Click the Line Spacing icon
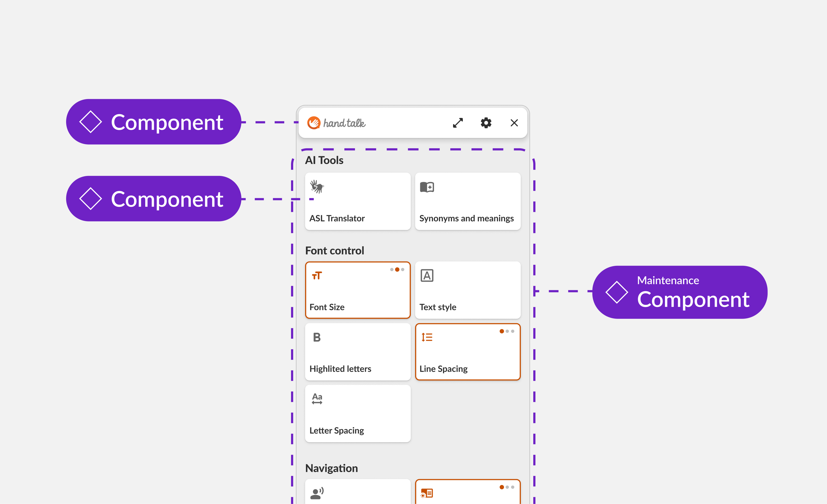Image resolution: width=827 pixels, height=504 pixels. (x=427, y=337)
